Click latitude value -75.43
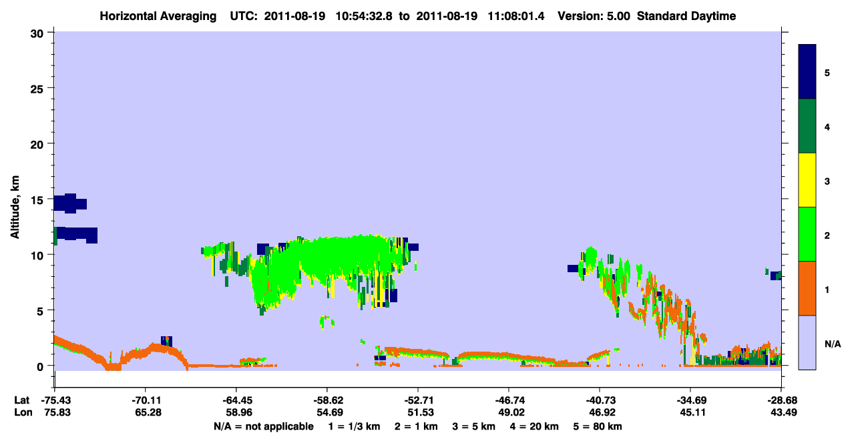Image resolution: width=868 pixels, height=445 pixels. 55,400
